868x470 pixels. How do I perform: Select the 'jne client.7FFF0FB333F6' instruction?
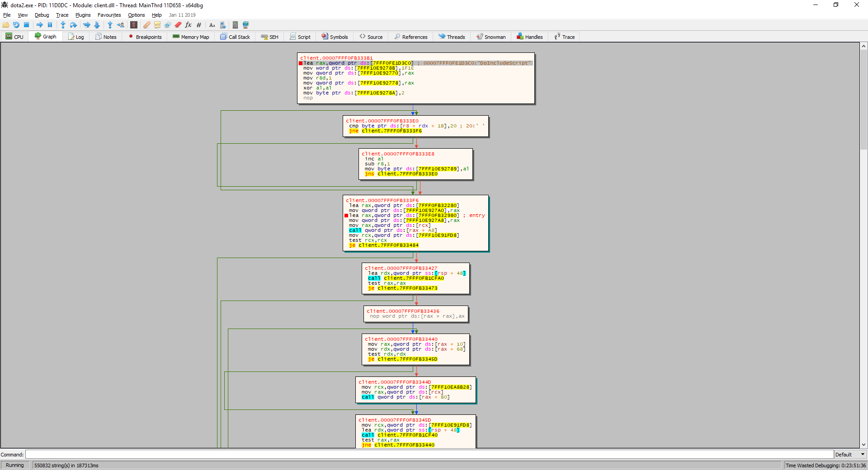coord(385,131)
